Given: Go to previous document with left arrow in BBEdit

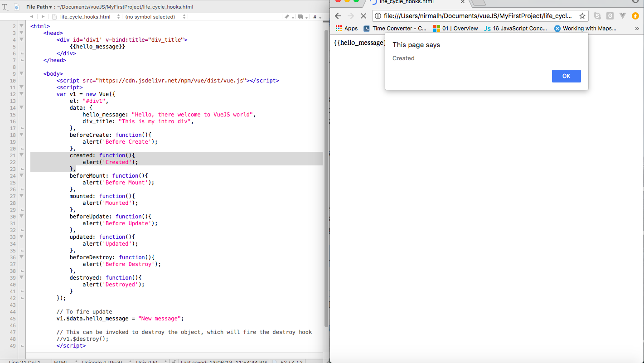Looking at the screenshot, I should [32, 17].
